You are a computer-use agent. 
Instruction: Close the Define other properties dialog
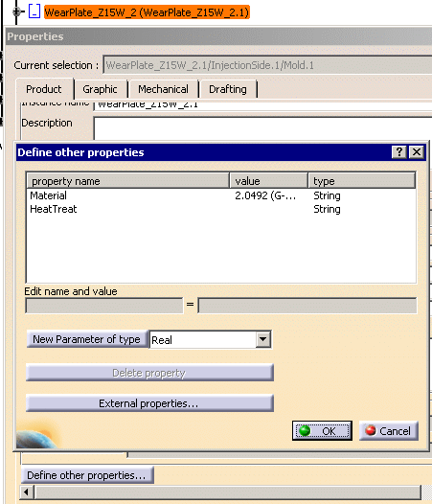tap(417, 151)
